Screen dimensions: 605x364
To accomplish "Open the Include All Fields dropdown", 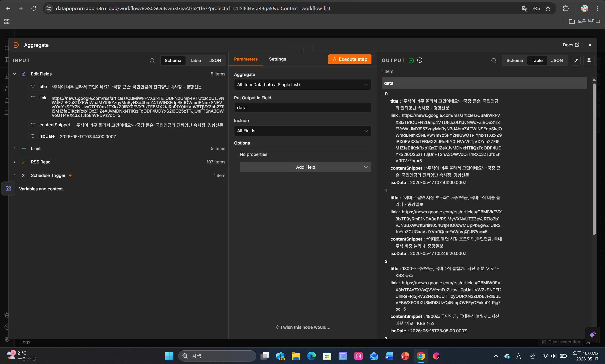I will coord(302,131).
